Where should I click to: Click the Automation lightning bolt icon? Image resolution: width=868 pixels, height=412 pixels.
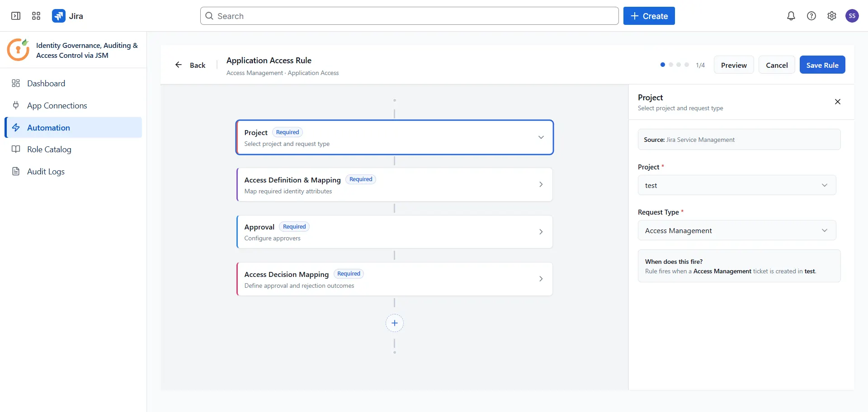click(x=16, y=127)
